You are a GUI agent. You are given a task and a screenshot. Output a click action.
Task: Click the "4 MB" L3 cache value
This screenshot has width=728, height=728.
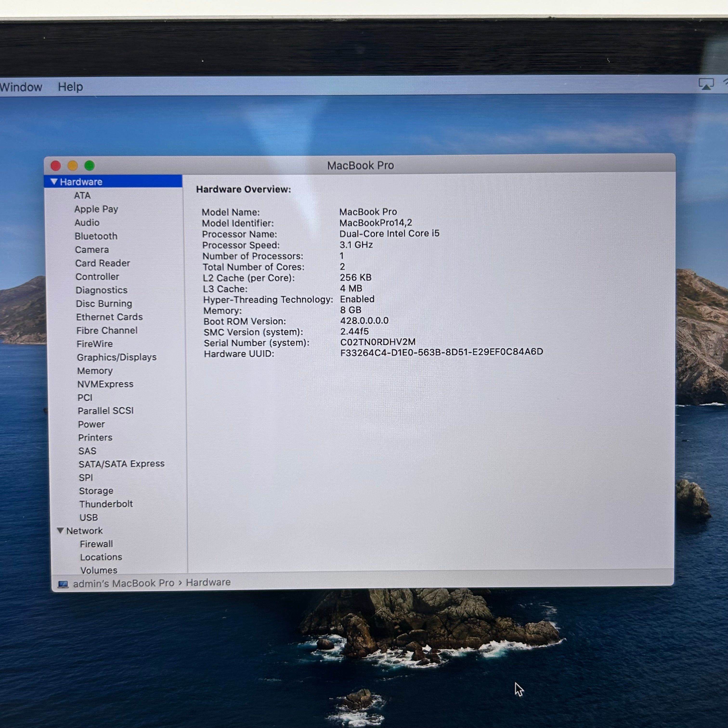[351, 288]
